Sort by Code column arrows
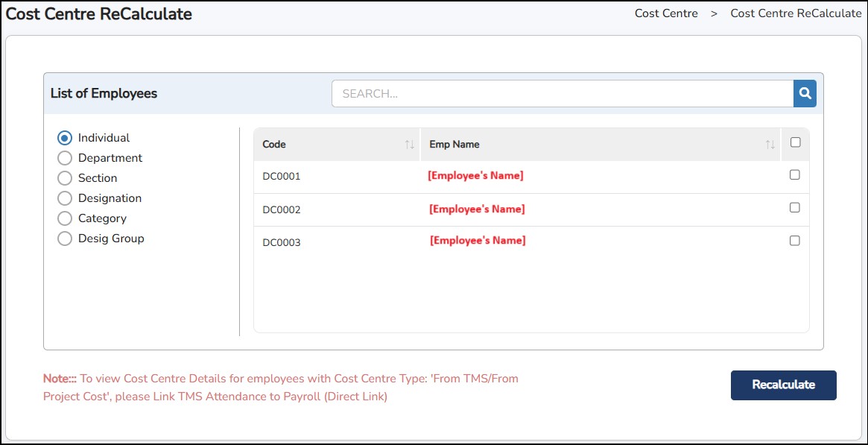Image resolution: width=868 pixels, height=445 pixels. [409, 145]
